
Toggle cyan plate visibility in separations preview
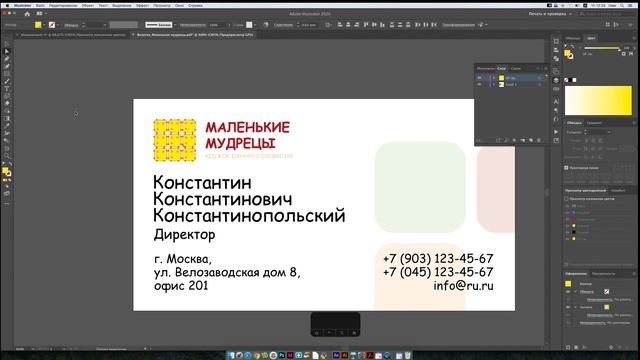click(x=567, y=213)
